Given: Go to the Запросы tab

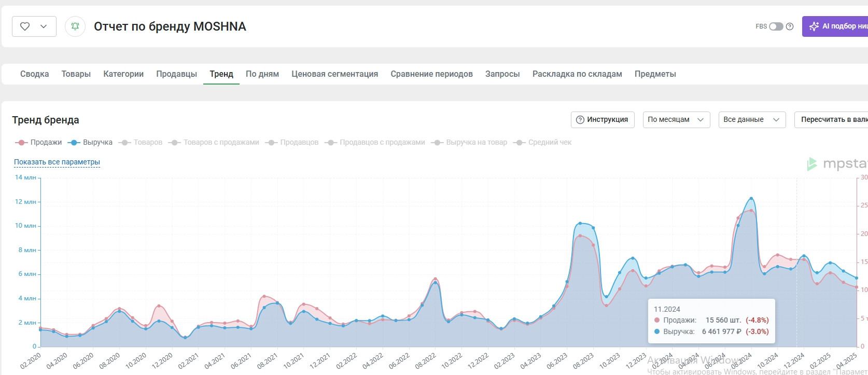Looking at the screenshot, I should (x=502, y=74).
